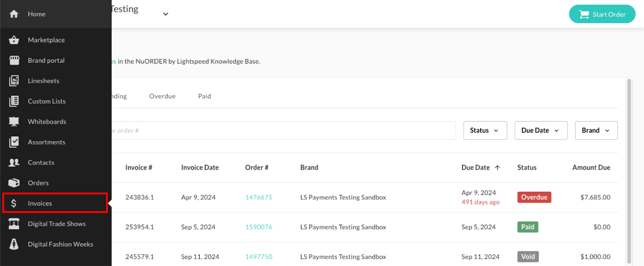Click the Brand portal storefront icon
This screenshot has width=644, height=266.
pyautogui.click(x=14, y=60)
